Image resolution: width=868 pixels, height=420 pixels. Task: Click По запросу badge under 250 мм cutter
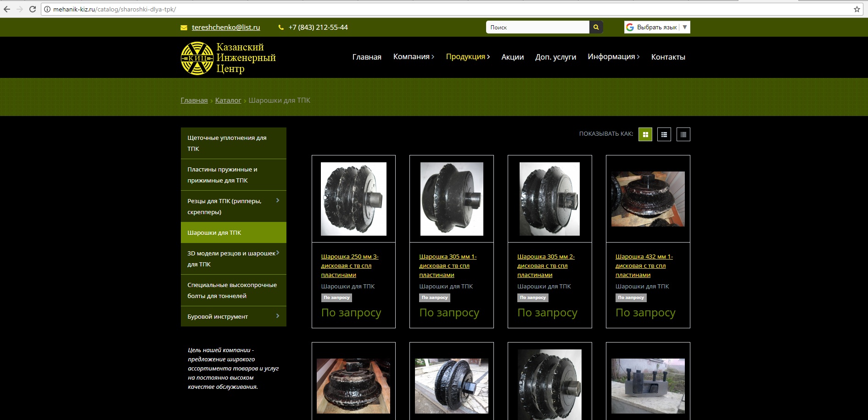[336, 298]
